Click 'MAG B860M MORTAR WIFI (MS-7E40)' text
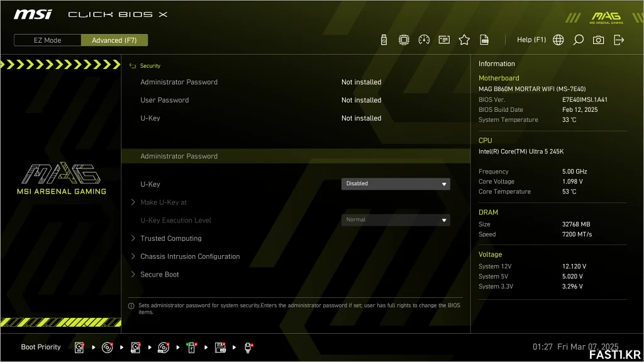Viewport: 644px width, 362px height. tap(532, 89)
